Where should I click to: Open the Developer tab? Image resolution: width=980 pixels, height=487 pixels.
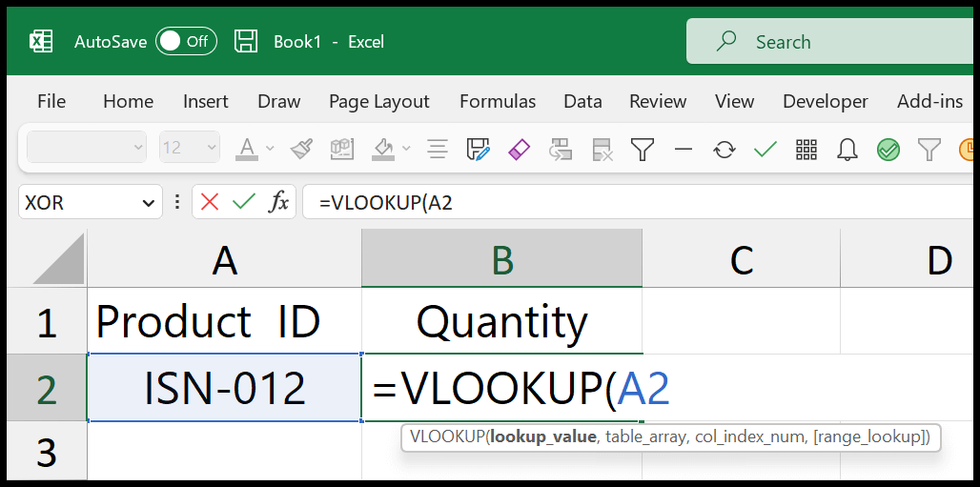pyautogui.click(x=825, y=101)
